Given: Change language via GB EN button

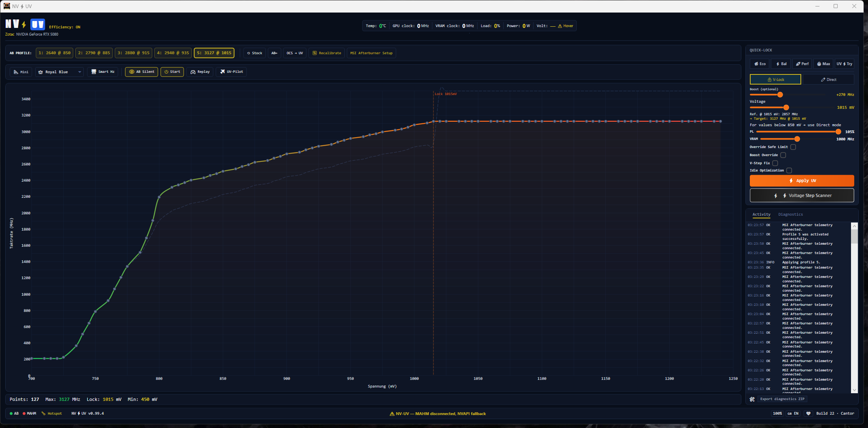Looking at the screenshot, I should click(793, 413).
